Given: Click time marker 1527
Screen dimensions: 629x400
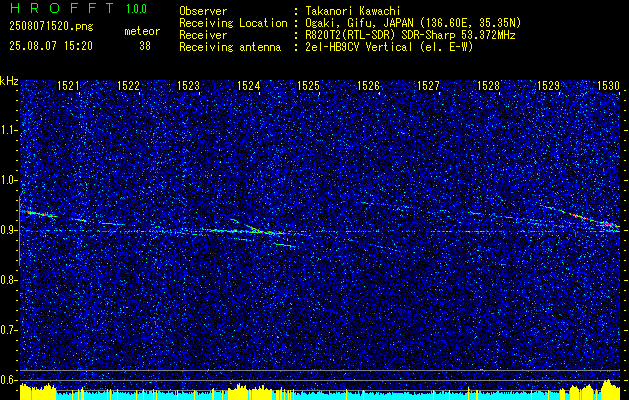Looking at the screenshot, I should (x=428, y=85).
